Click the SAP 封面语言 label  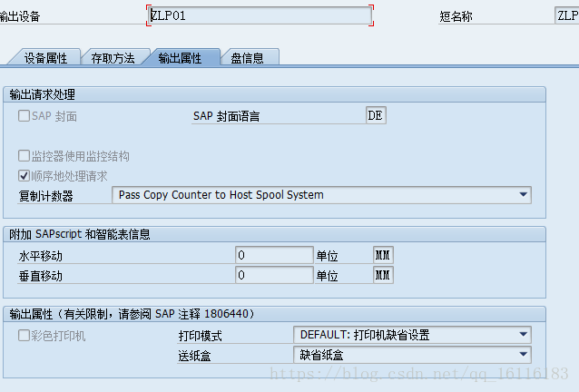coord(226,116)
